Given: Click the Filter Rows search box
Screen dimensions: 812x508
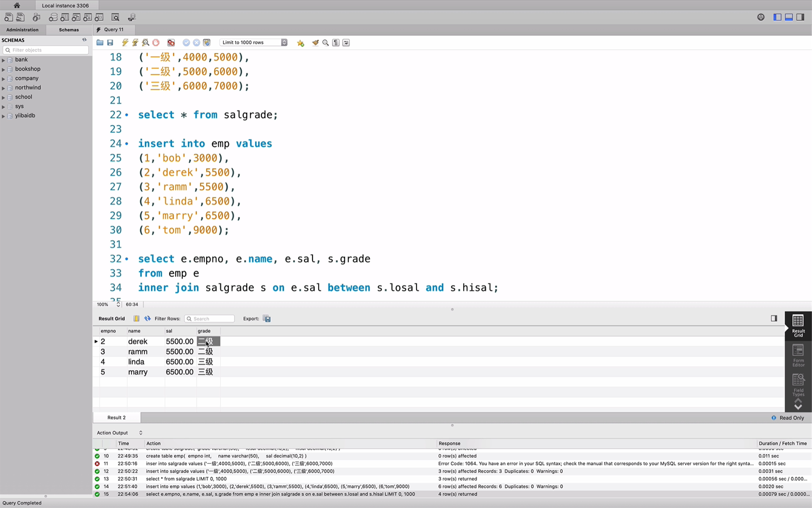Looking at the screenshot, I should 209,318.
